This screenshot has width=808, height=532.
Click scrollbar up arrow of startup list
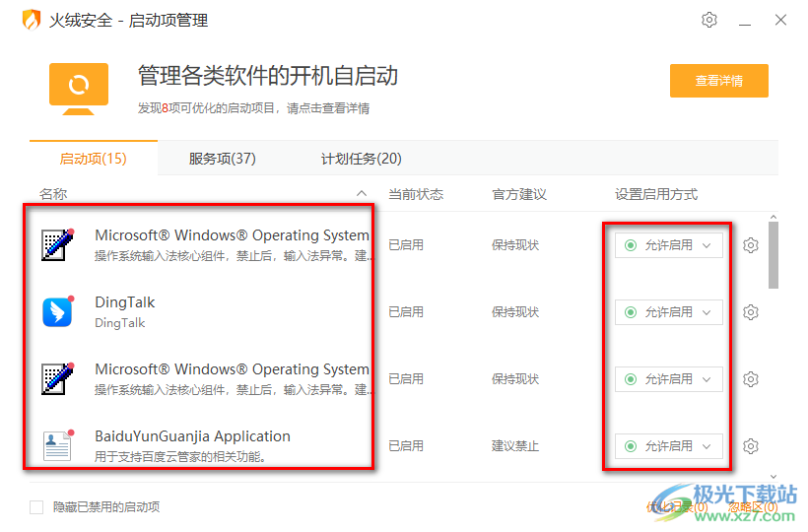(773, 217)
